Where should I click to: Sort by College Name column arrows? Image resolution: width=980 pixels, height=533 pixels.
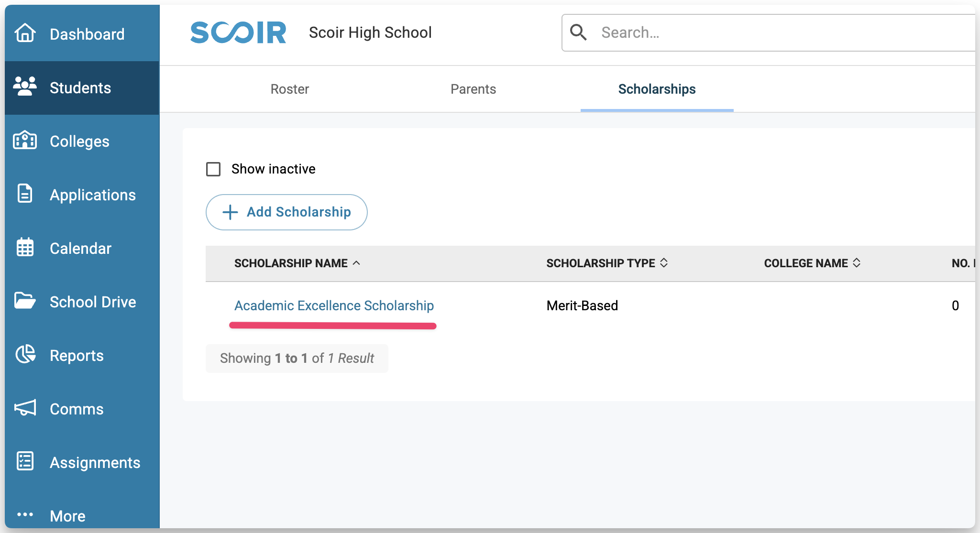(857, 263)
